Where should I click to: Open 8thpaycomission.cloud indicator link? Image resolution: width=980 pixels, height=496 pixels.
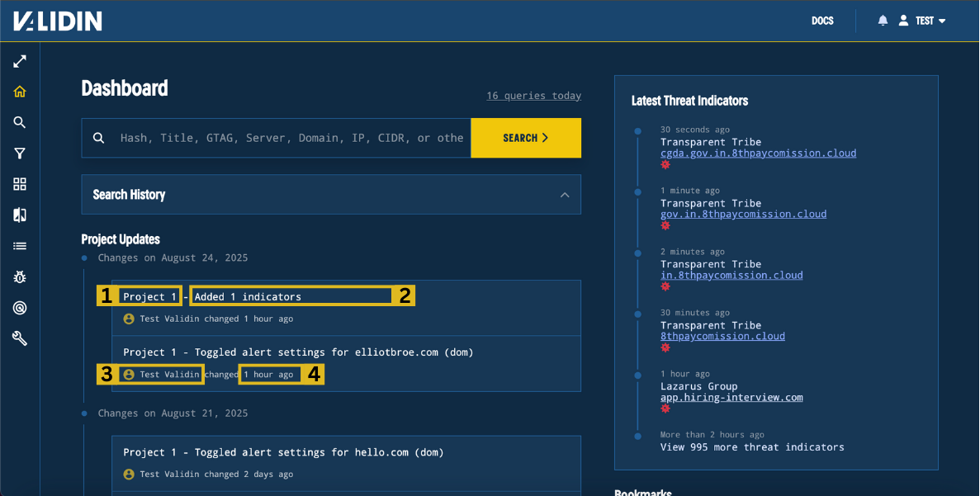(x=722, y=336)
